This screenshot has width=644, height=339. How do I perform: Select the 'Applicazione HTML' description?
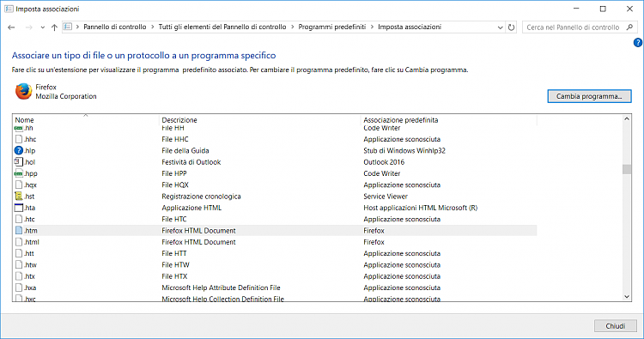(191, 208)
